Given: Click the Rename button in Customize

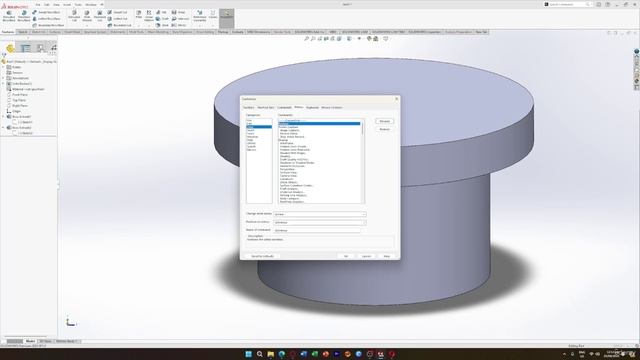Looking at the screenshot, I should [384, 121].
